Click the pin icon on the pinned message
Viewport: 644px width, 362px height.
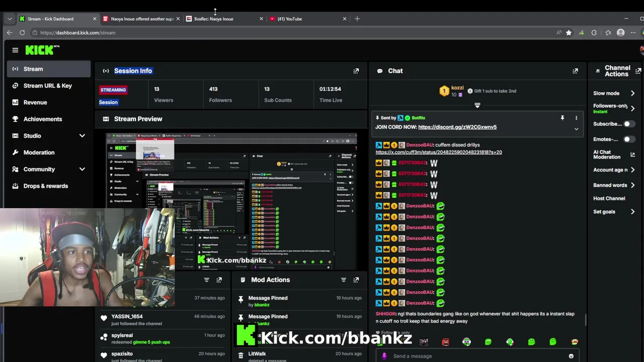click(x=562, y=118)
